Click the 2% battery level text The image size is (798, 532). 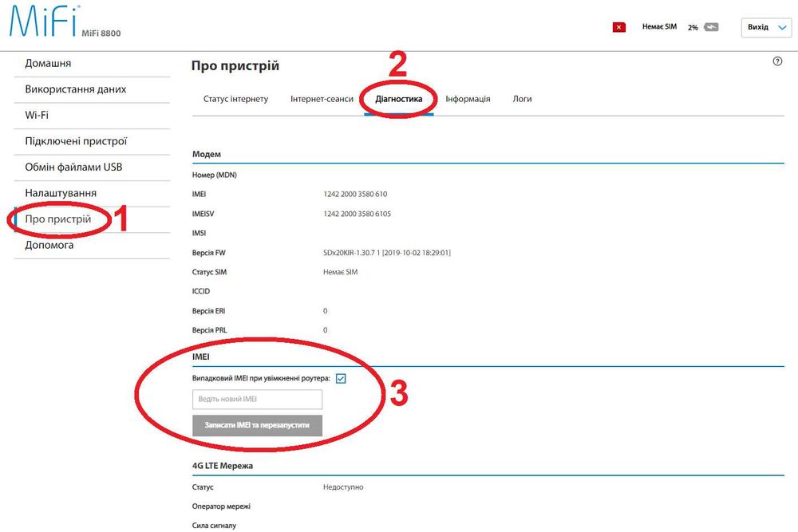(693, 27)
